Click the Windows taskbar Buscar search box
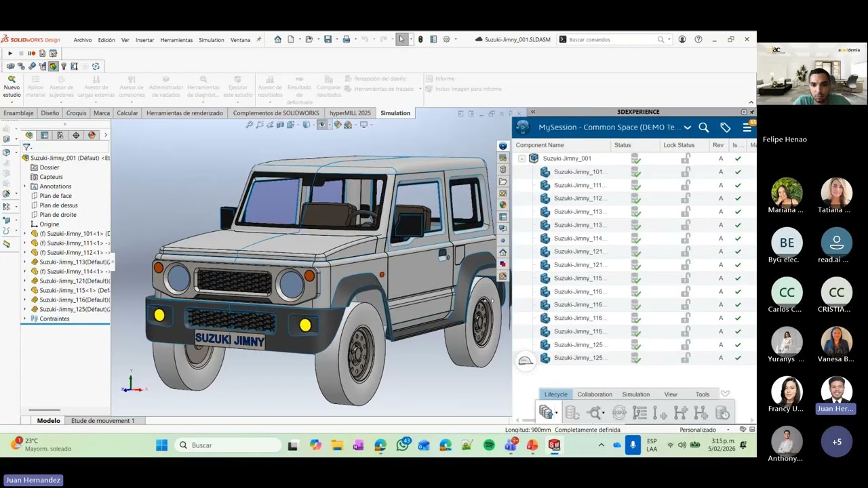This screenshot has width=868, height=488. 227,445
